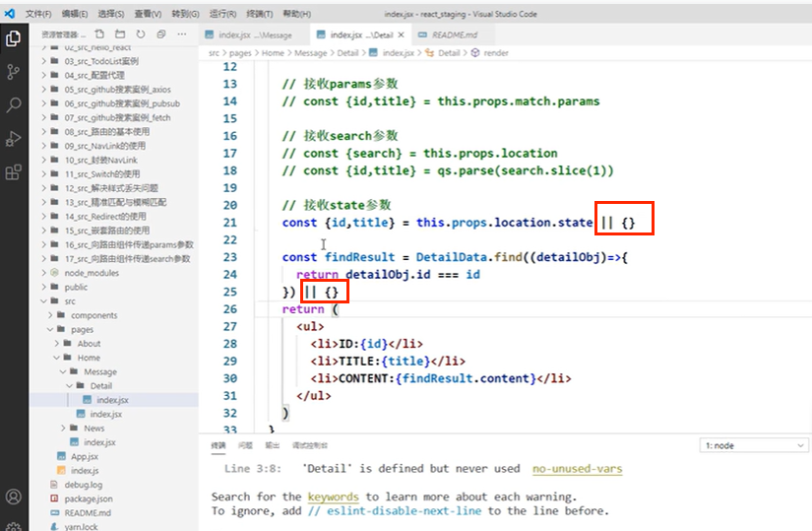Viewport: 812px width, 531px height.
Task: Click findResult variable on line 23
Action: [x=359, y=257]
